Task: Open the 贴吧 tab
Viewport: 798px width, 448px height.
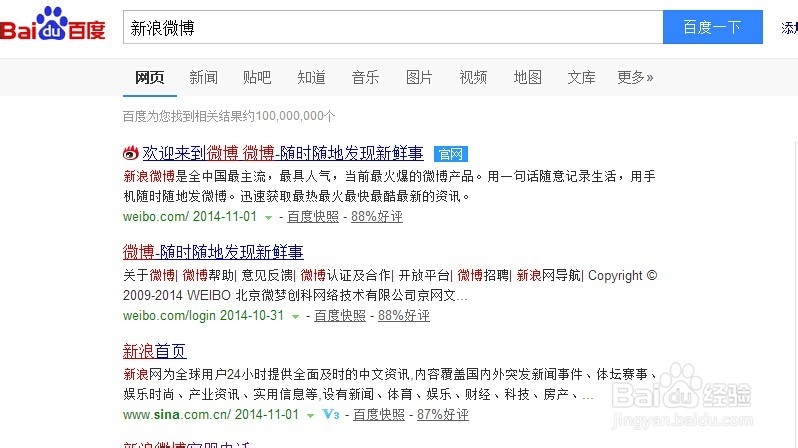Action: point(257,77)
